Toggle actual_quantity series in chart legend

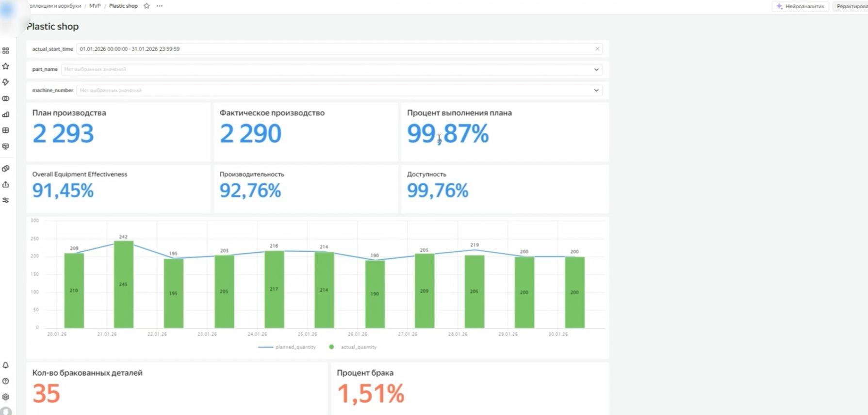click(353, 347)
